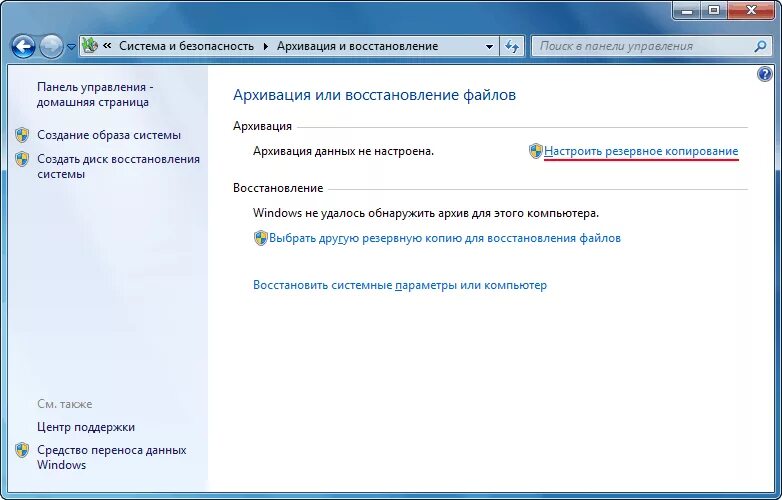The image size is (782, 500).
Task: Click the Control Panel icon in address bar
Action: click(x=90, y=46)
